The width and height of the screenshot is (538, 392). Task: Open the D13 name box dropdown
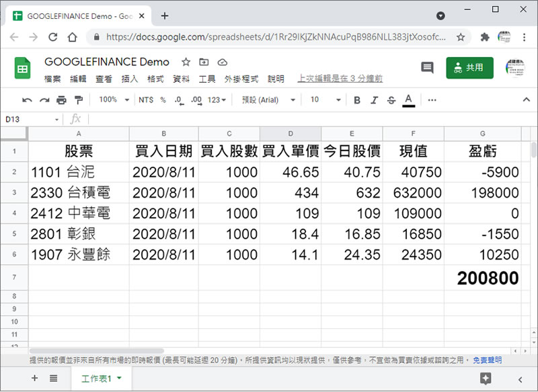tap(56, 120)
